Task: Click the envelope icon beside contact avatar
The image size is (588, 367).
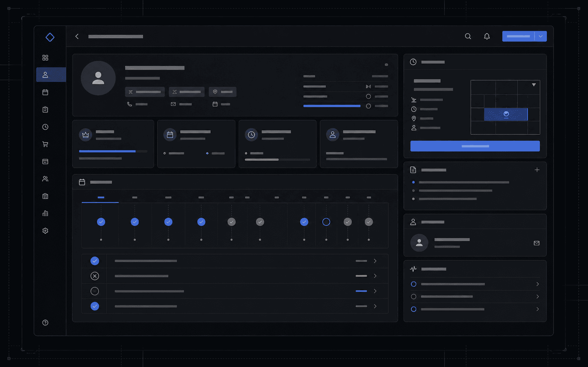Action: click(x=536, y=243)
